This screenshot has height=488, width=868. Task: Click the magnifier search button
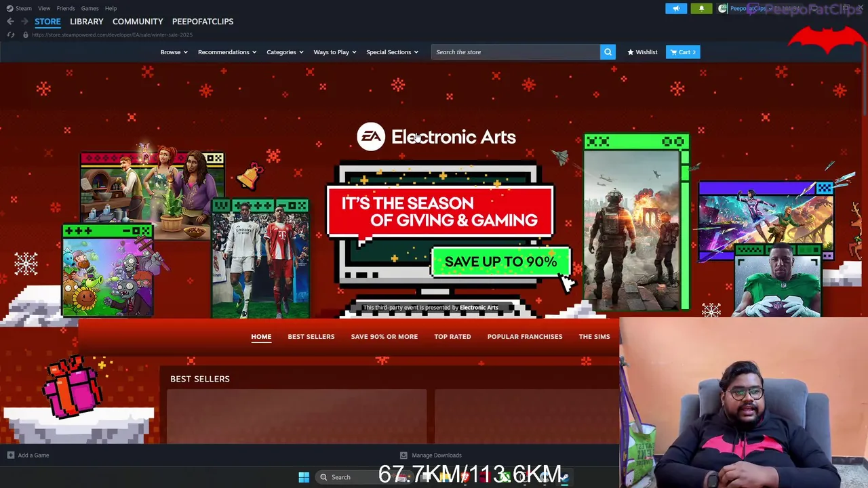point(608,52)
